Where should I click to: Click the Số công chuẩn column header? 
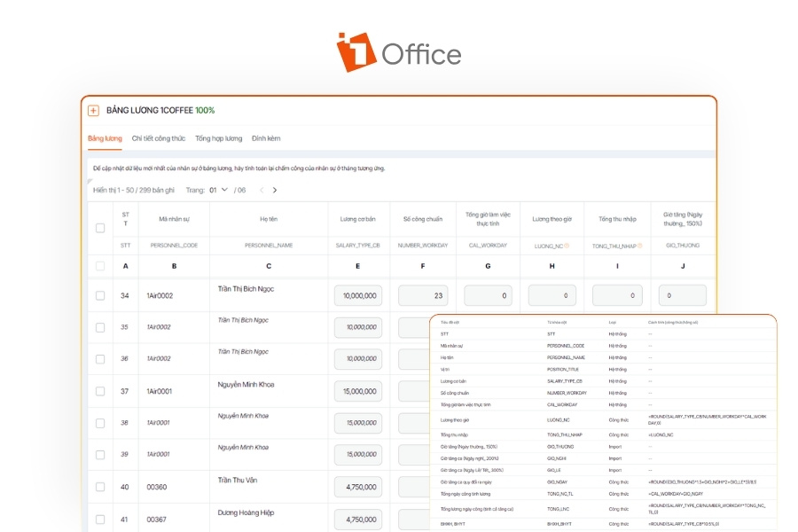423,219
